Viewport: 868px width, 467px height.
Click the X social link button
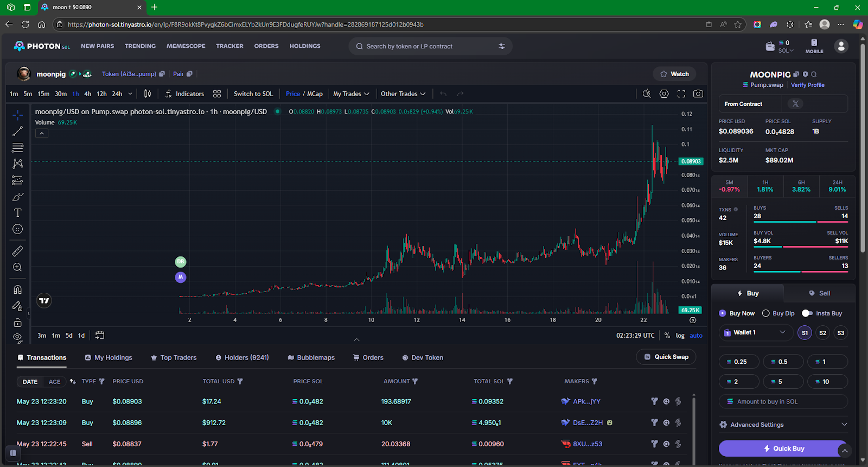(x=795, y=104)
